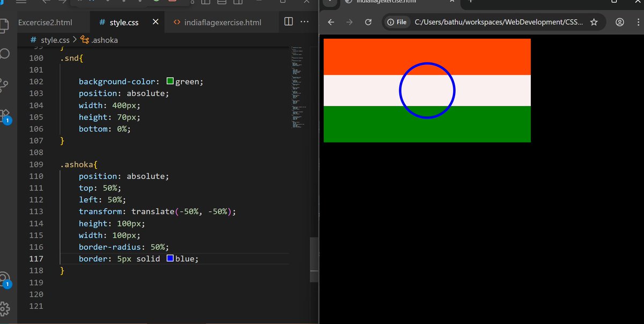Close the style.css tab
This screenshot has height=324, width=644.
[156, 22]
